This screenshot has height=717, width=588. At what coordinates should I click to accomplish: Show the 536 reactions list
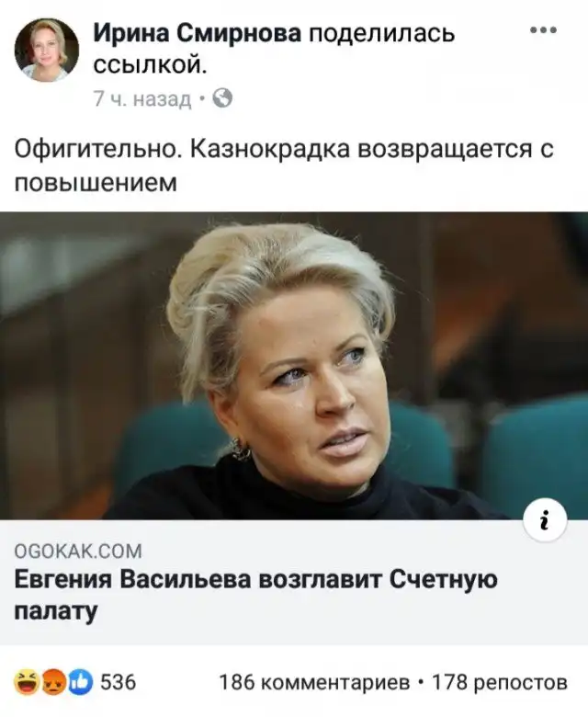[119, 683]
